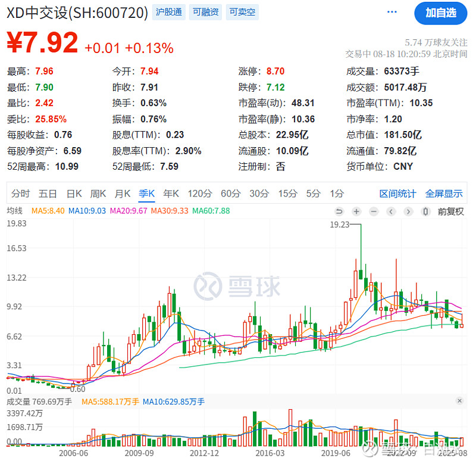Click the 涨停 value 8.70
The image size is (476, 464).
click(275, 71)
